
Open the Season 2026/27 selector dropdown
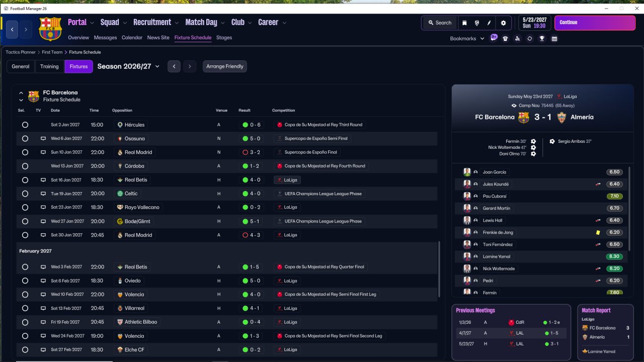(x=128, y=66)
